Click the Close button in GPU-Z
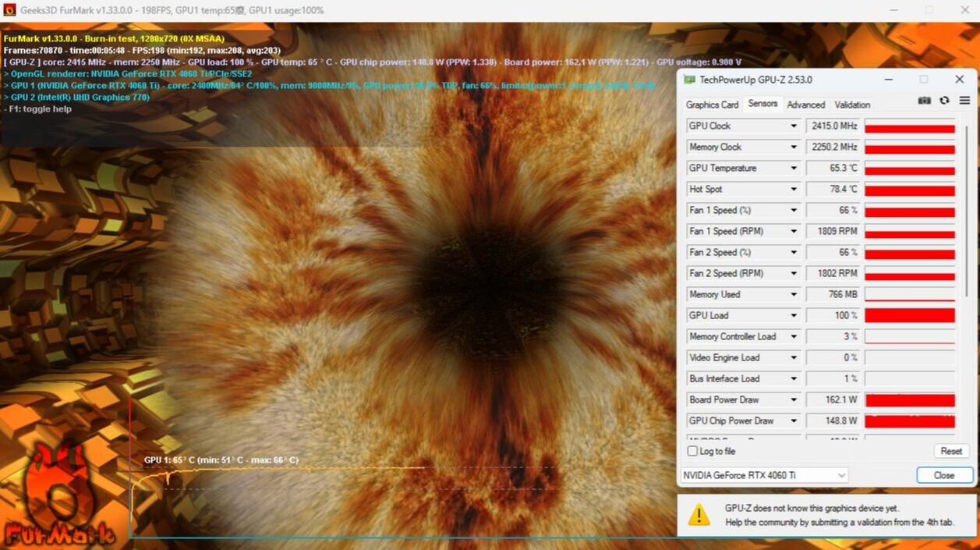The image size is (980, 550). coord(944,475)
